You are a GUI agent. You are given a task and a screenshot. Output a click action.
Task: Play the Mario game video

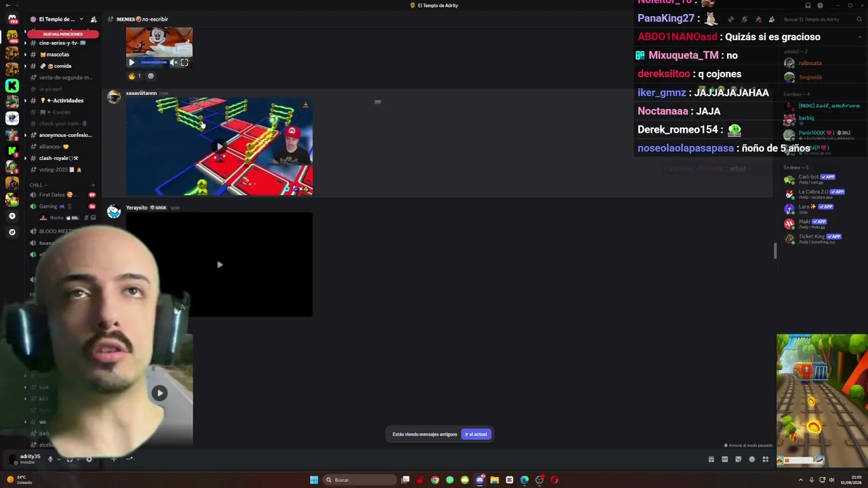[x=219, y=146]
